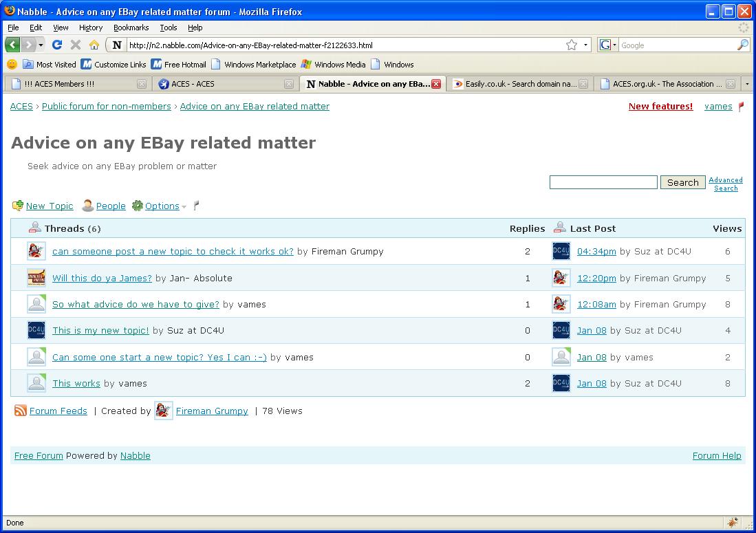Switch to the ACES - ACES tab
Viewport: 756px width, 533px height.
193,84
